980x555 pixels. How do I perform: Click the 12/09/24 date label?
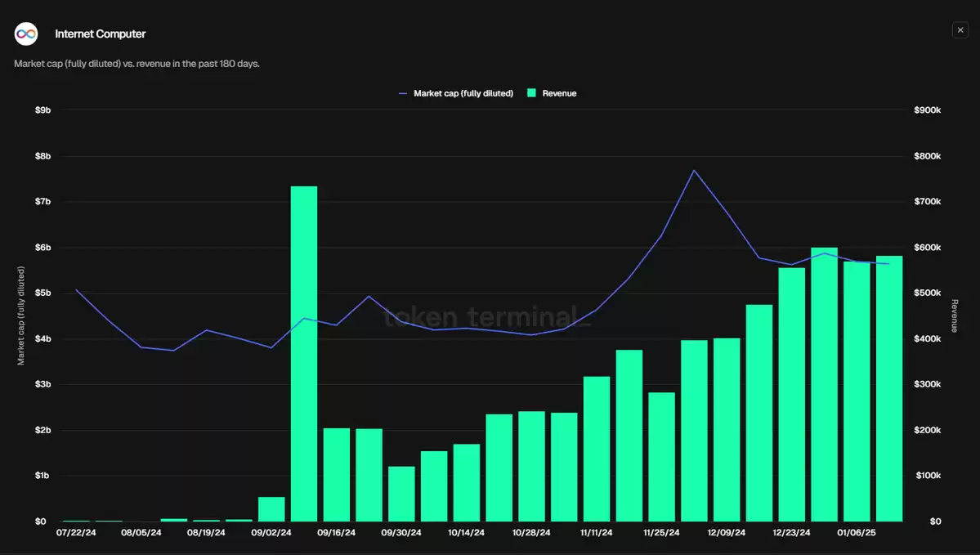727,532
